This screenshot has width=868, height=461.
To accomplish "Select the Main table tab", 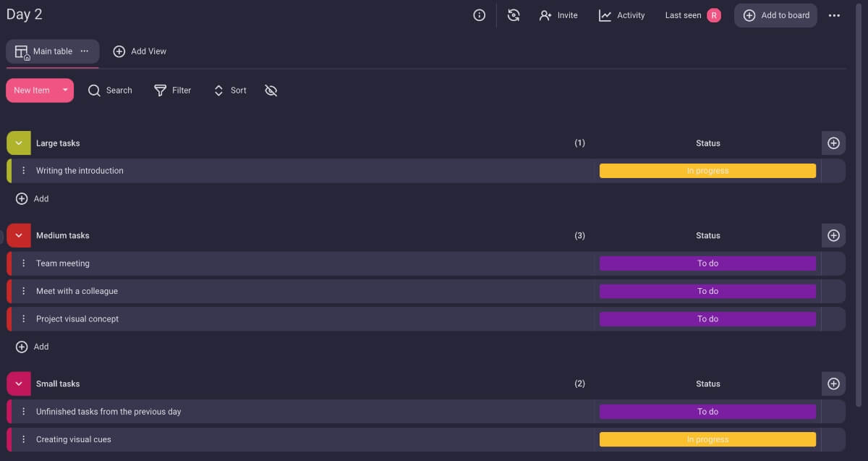I will coord(52,51).
